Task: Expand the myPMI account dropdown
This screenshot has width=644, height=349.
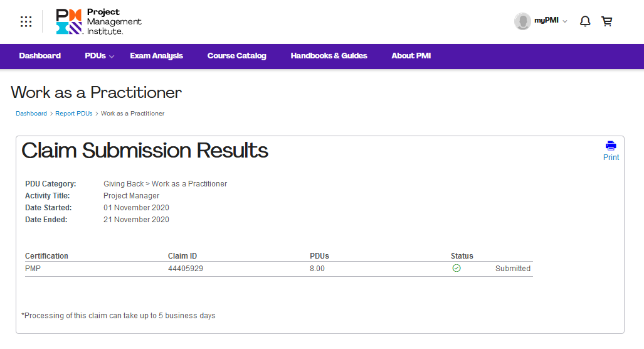Action: click(551, 21)
